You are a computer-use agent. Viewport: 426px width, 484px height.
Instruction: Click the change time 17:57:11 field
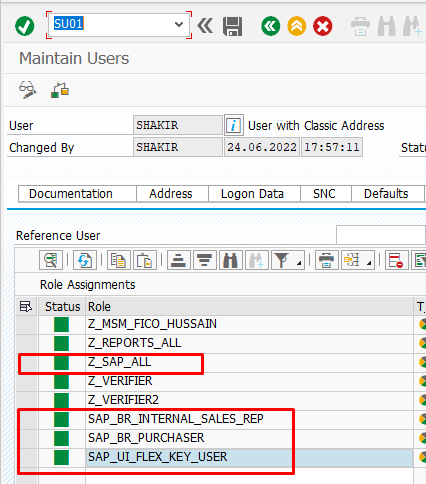coord(332,147)
